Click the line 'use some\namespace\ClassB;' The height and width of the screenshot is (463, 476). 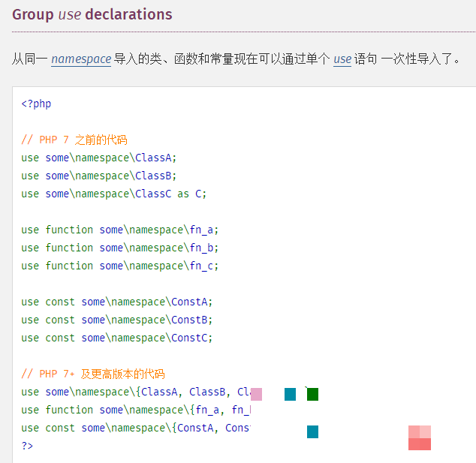tap(98, 176)
